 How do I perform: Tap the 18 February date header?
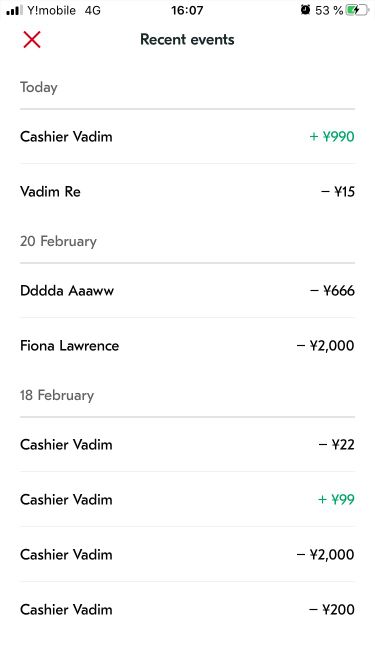pyautogui.click(x=57, y=395)
